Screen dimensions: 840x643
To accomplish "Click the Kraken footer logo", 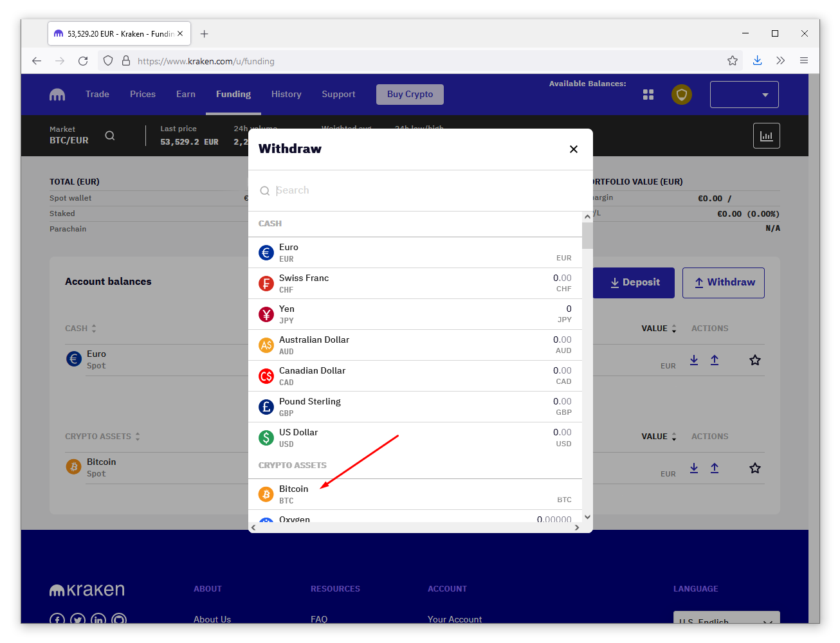I will point(87,590).
